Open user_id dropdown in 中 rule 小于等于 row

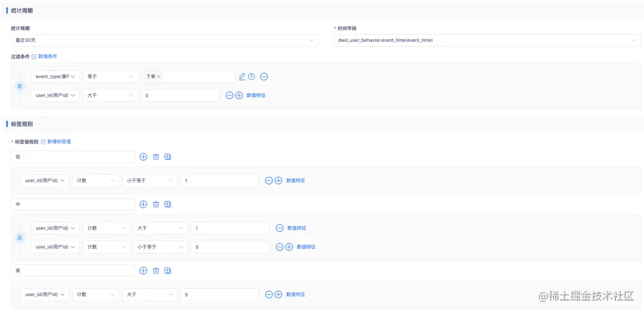55,247
